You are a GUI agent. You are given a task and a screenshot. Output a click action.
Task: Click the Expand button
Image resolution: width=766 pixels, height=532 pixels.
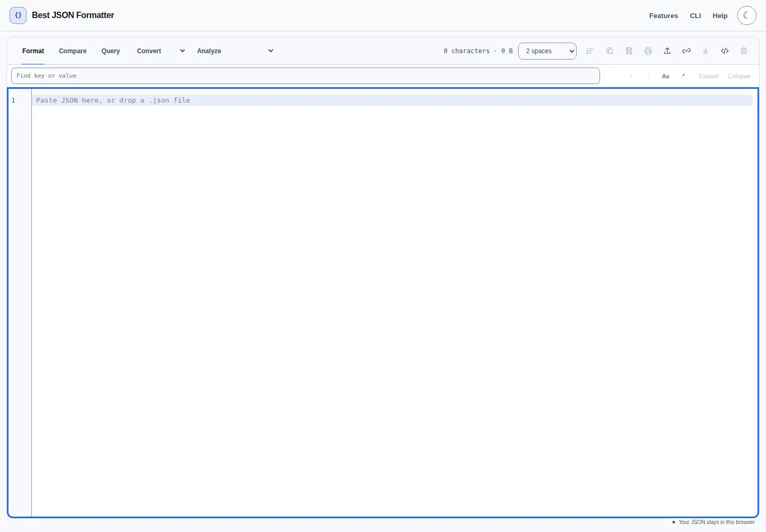[x=709, y=76]
